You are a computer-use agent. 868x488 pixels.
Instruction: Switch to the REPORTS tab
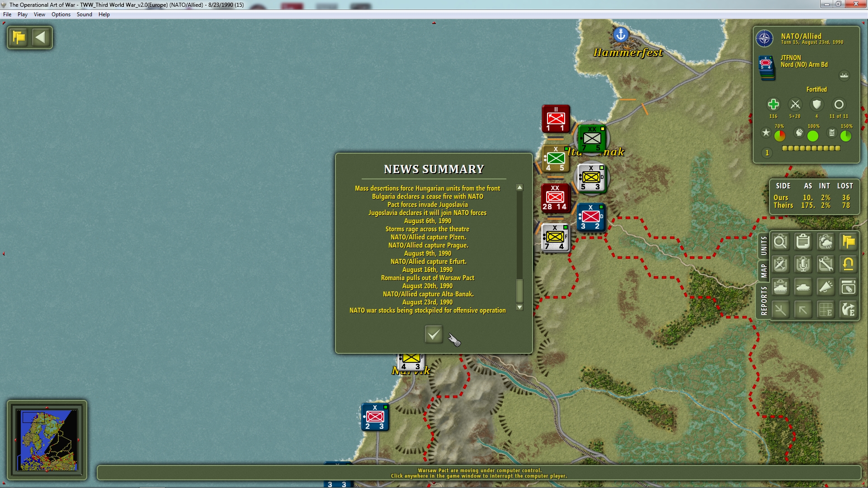(764, 300)
